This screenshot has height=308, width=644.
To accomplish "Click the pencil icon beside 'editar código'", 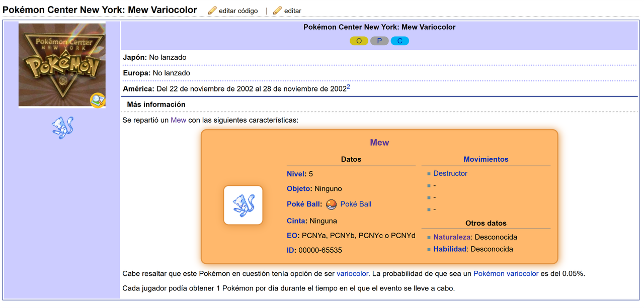I will (x=212, y=11).
